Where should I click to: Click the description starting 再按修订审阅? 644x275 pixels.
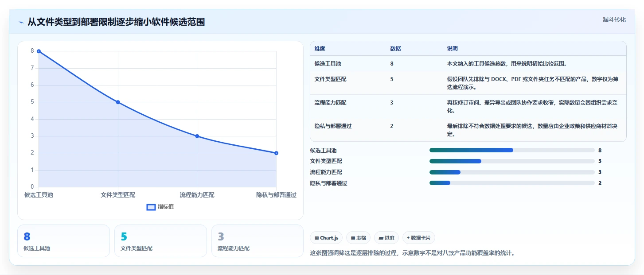coord(533,107)
